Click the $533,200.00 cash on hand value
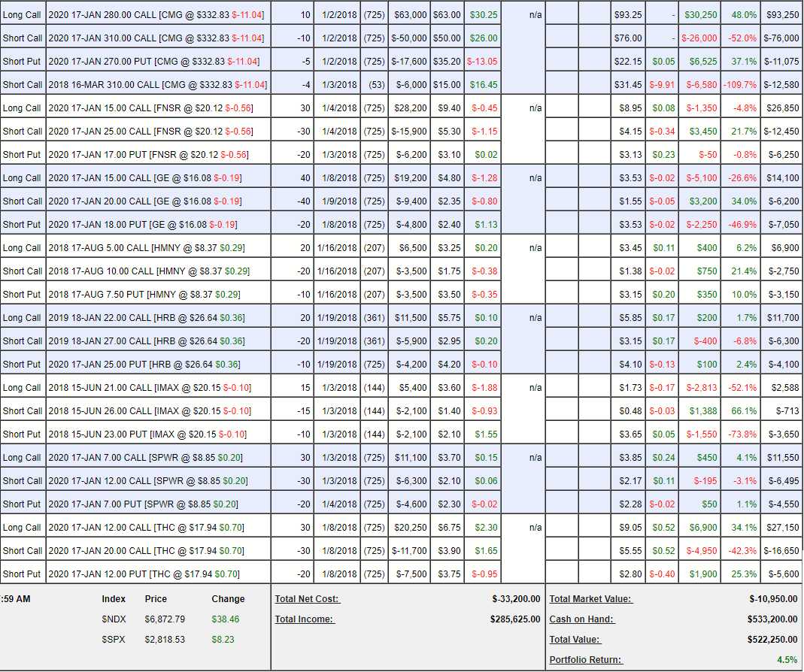804x672 pixels. (x=772, y=619)
